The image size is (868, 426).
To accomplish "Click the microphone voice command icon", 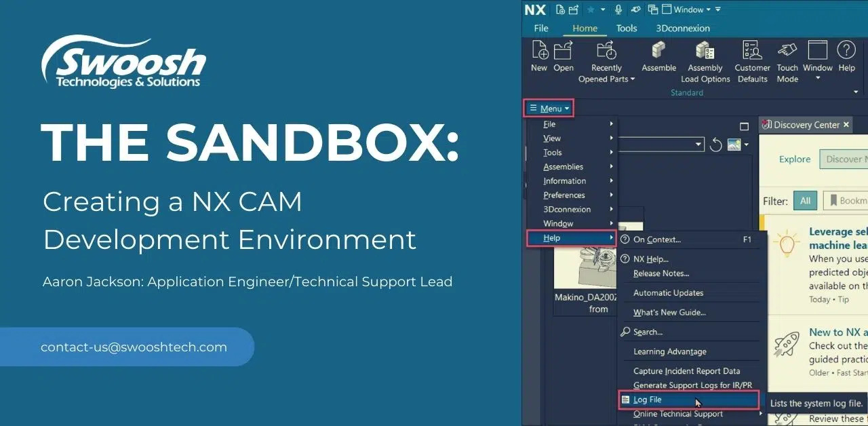I will point(618,9).
